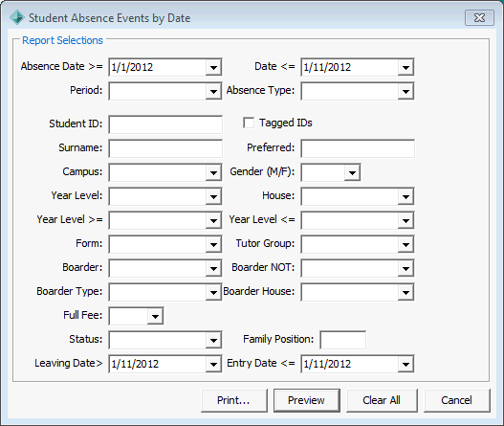Viewport: 504px width, 426px height.
Task: Open the Absence Date >= dropdown arrow
Action: 213,67
